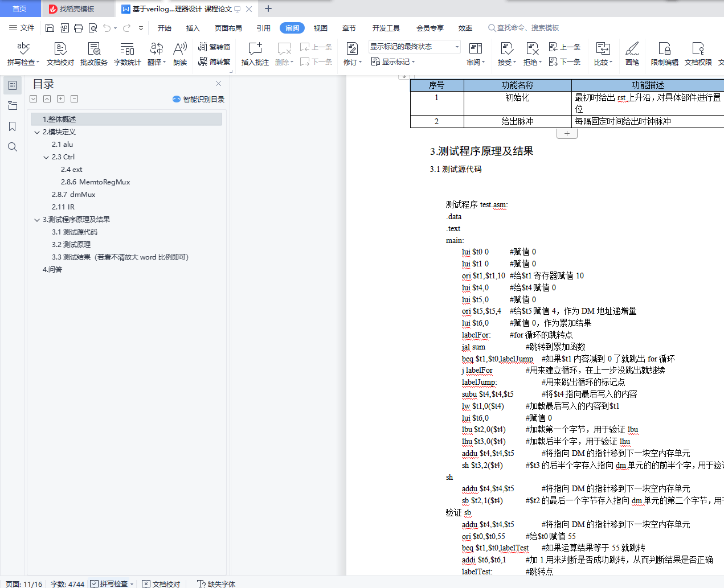
Task: Click the 字数: 4744 status bar entry
Action: [67, 583]
